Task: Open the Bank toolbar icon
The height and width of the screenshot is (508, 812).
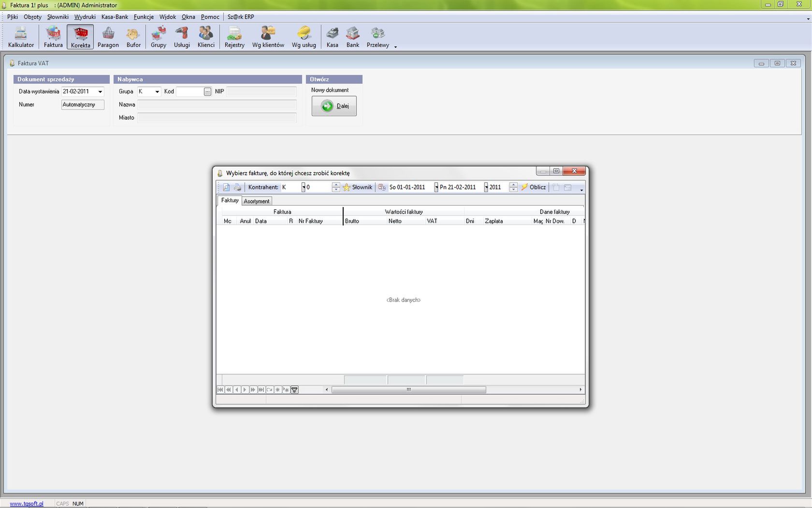Action: tap(353, 37)
